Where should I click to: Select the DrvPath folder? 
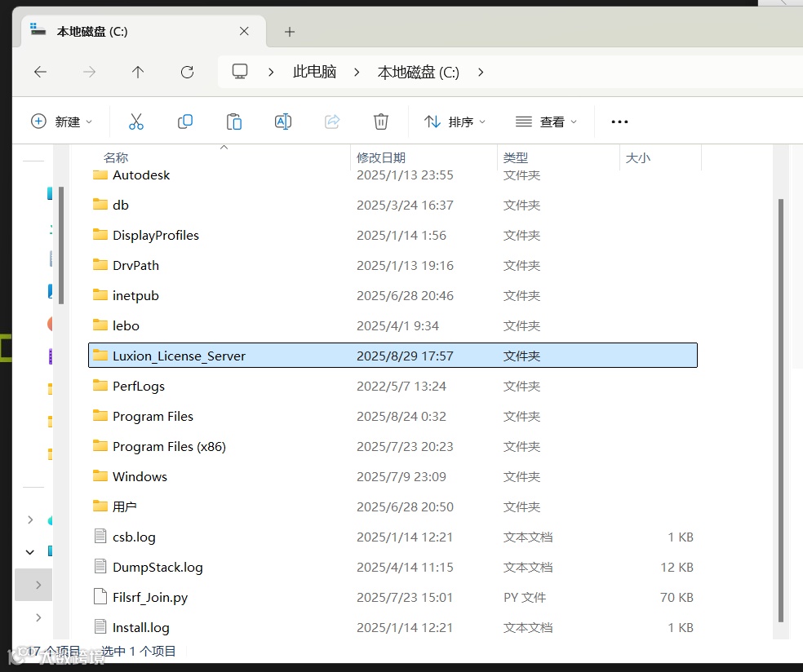click(393, 265)
